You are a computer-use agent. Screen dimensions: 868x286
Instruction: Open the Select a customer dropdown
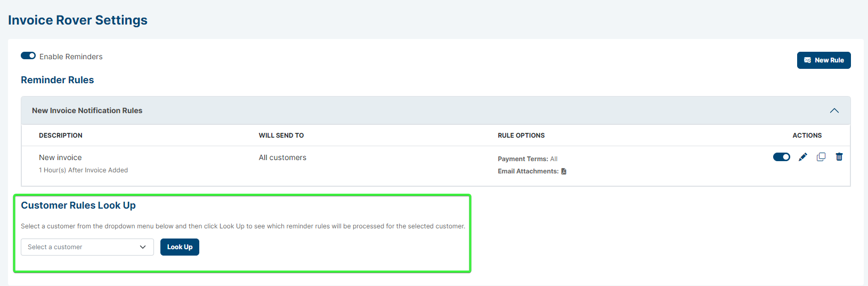point(87,247)
